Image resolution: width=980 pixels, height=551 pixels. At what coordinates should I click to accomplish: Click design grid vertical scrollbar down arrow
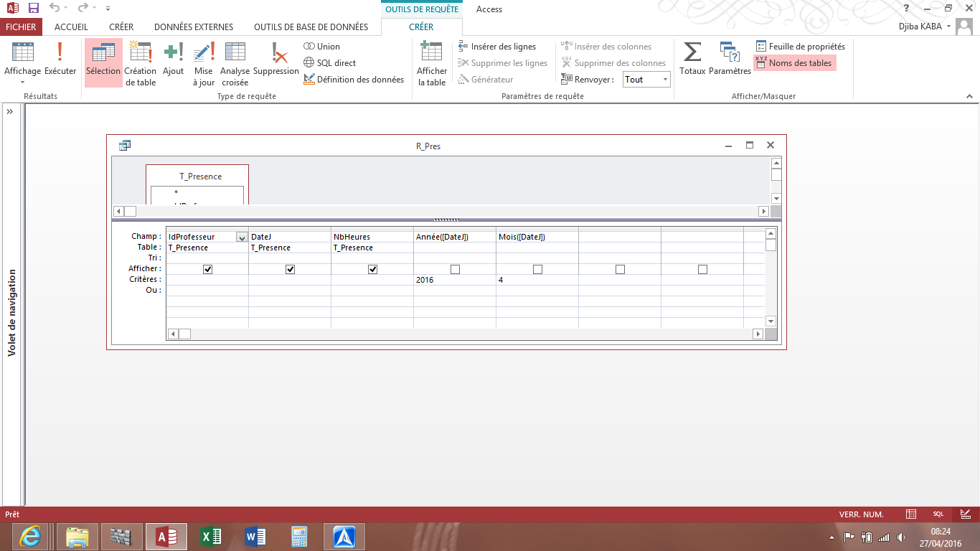(x=771, y=321)
